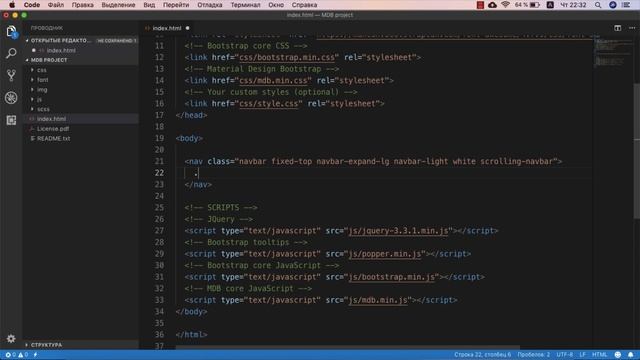Open the Вид menu
Image resolution: width=640 pixels, height=360 pixels.
pyautogui.click(x=149, y=5)
